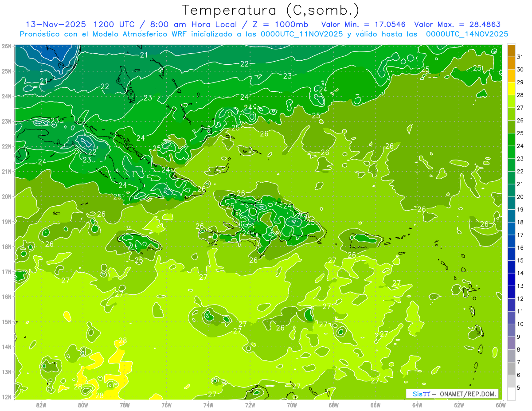
Task: Click the "74W" longitude axis label
Action: [x=208, y=405]
